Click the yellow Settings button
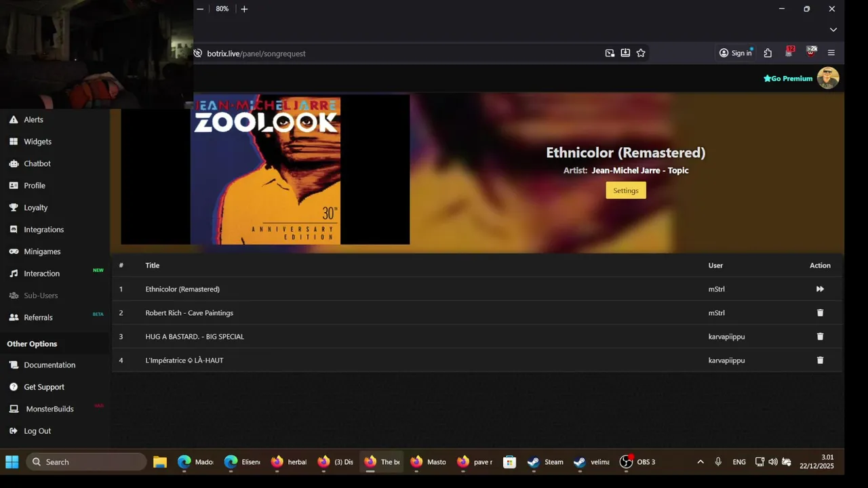Image resolution: width=868 pixels, height=488 pixels. click(x=626, y=190)
